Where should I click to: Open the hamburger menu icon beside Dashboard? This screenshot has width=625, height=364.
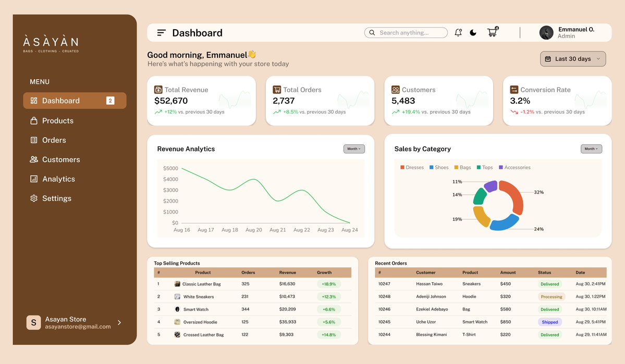click(161, 33)
